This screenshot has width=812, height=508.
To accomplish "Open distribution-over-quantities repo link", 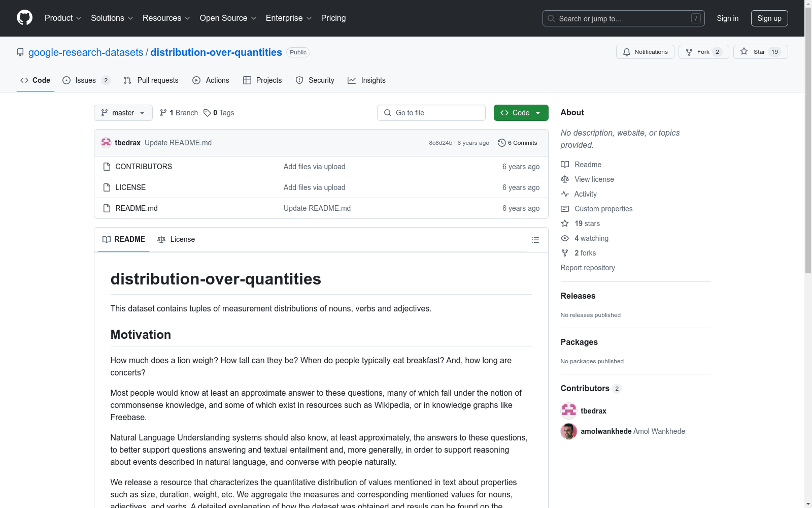I will click(x=216, y=52).
